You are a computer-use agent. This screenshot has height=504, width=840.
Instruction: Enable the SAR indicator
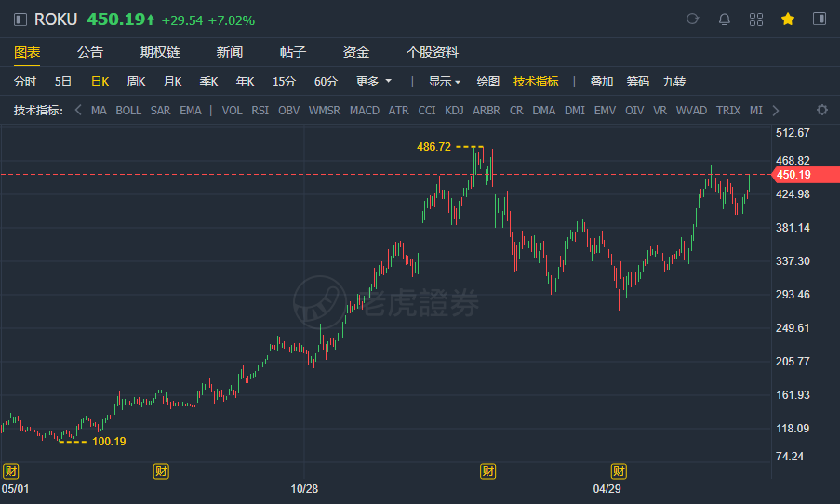coord(160,111)
